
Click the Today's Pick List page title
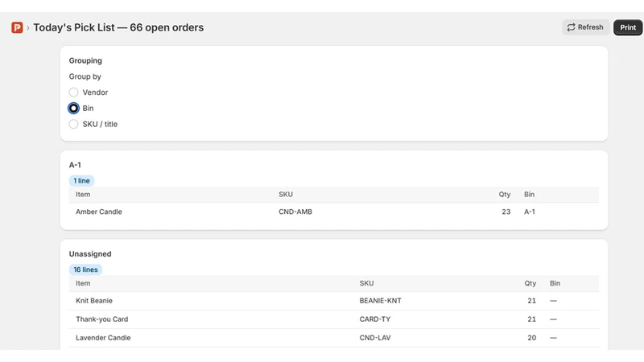(118, 27)
